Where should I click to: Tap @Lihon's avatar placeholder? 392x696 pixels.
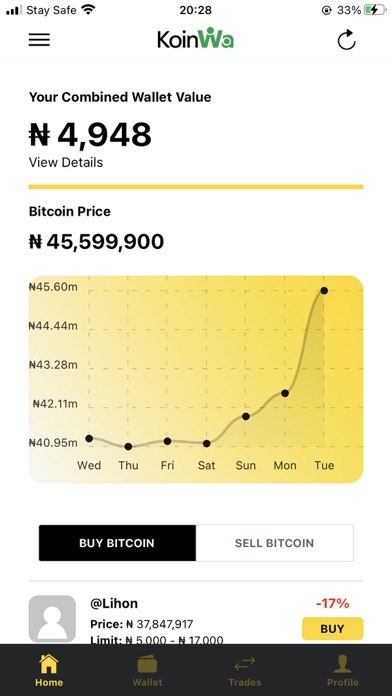tap(52, 619)
